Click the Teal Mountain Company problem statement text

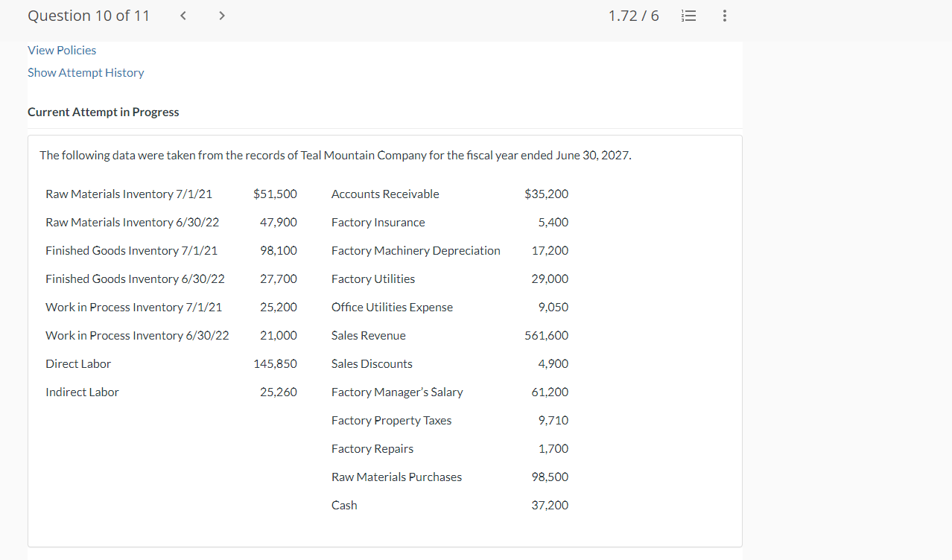pos(335,155)
